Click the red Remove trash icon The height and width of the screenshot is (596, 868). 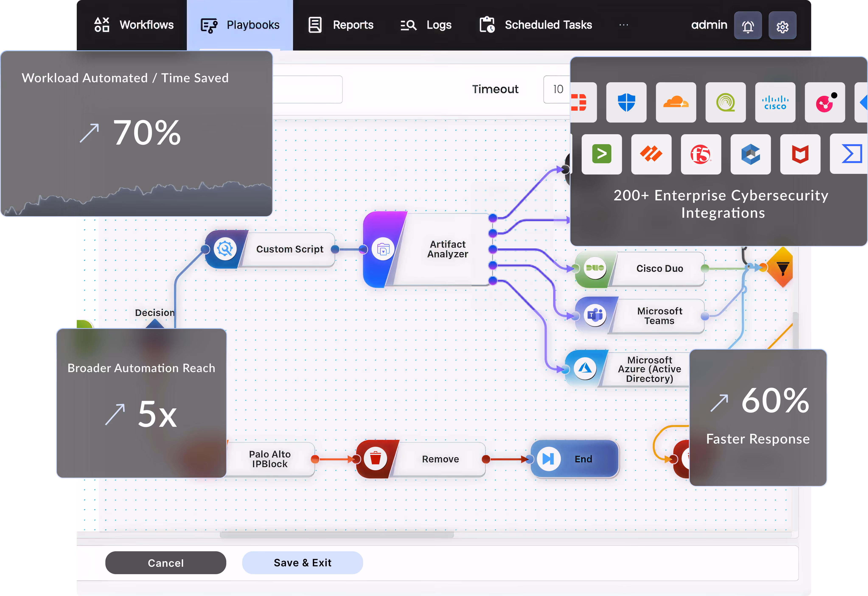point(375,459)
